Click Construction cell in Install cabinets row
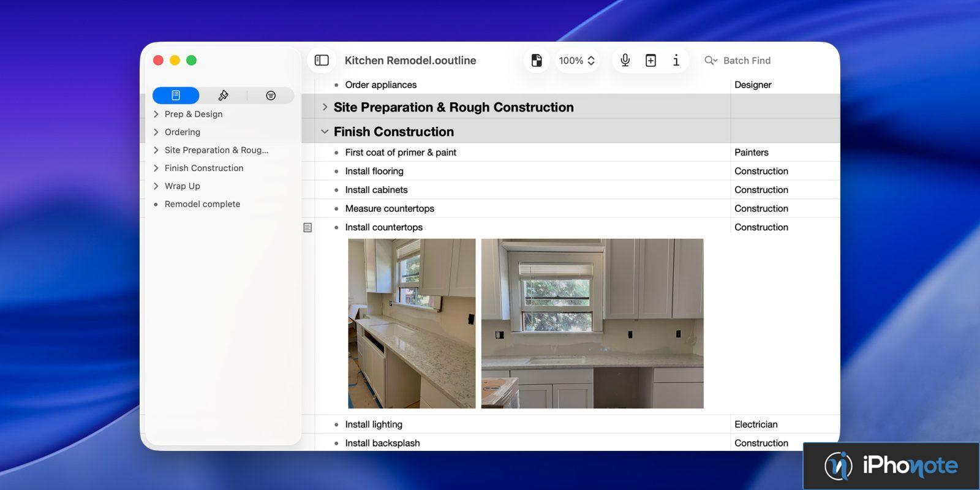The image size is (980, 490). (x=761, y=190)
